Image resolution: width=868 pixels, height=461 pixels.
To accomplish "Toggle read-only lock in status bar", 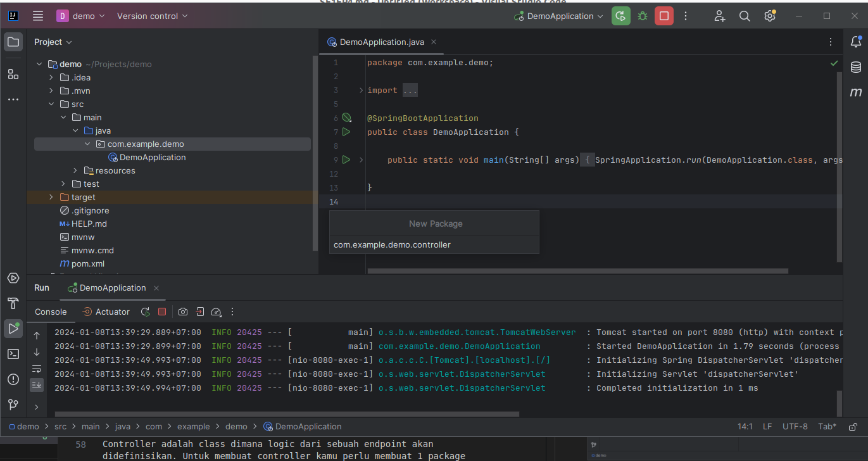I will pos(853,427).
